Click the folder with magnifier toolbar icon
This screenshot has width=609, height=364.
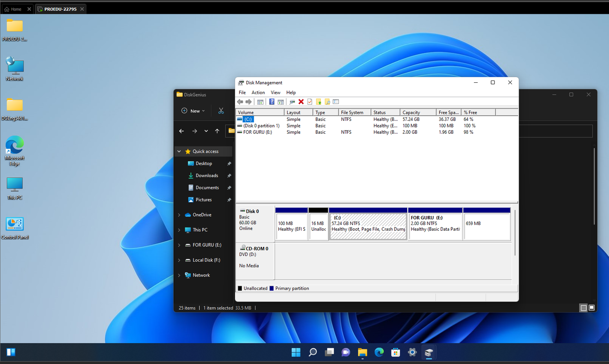tap(327, 102)
